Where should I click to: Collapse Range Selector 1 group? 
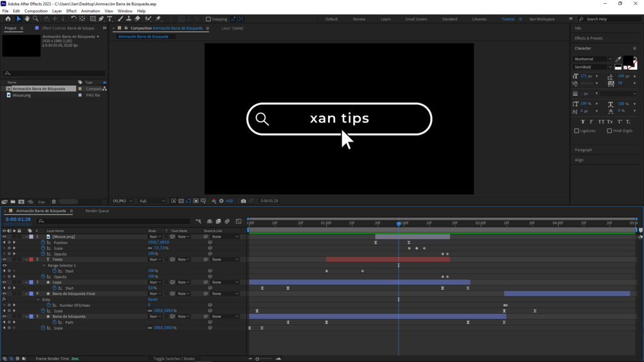pos(44,265)
